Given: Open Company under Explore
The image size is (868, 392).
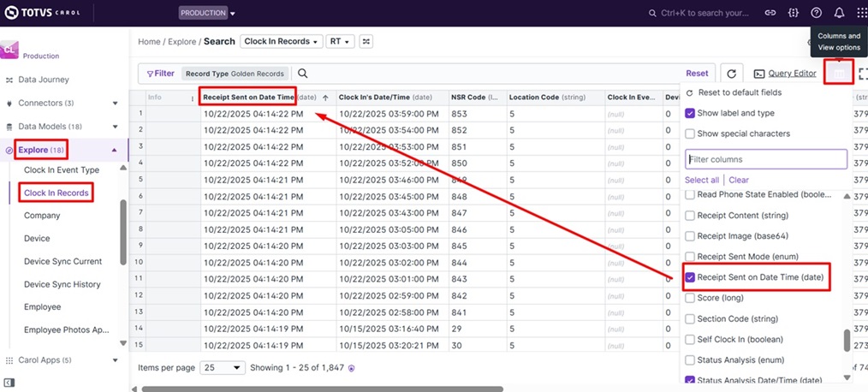Looking at the screenshot, I should pos(42,216).
